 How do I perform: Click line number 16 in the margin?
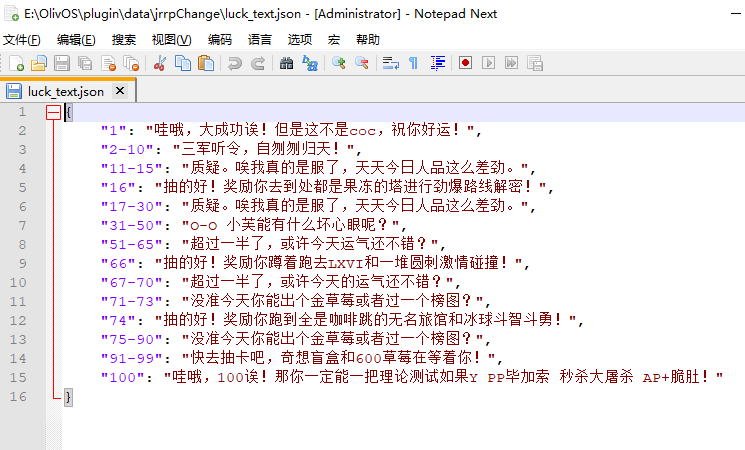[x=20, y=397]
